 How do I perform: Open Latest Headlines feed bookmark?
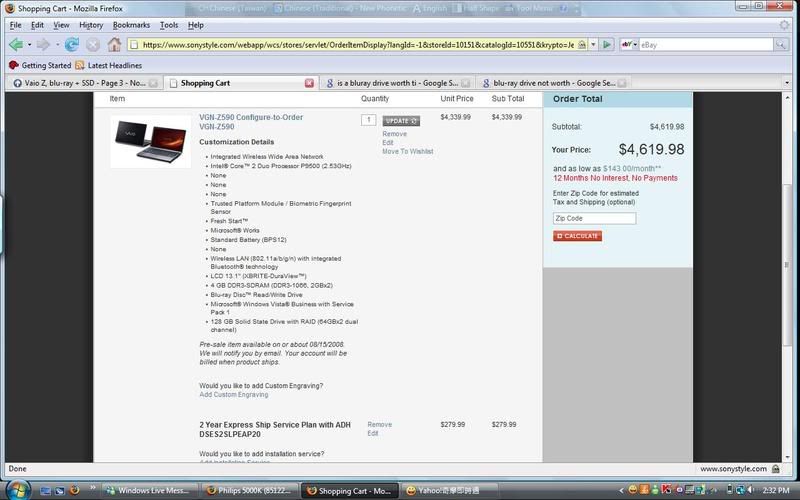(109, 65)
